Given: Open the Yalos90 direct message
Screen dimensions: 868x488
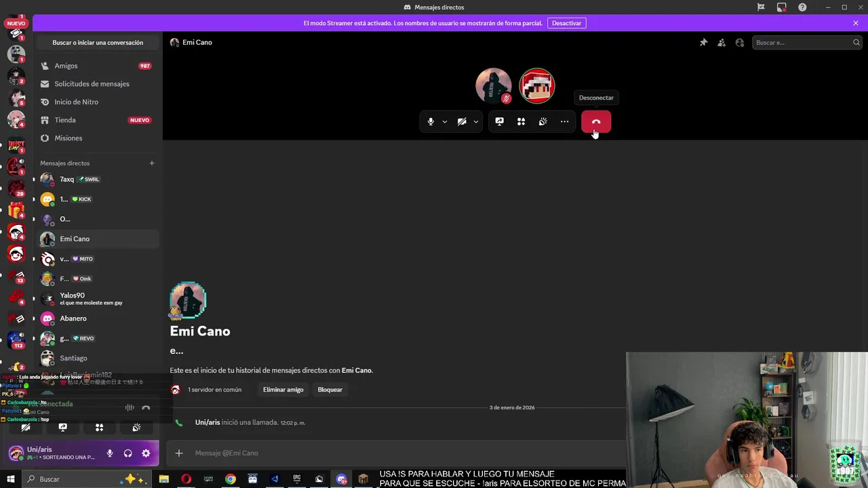Looking at the screenshot, I should (x=97, y=299).
